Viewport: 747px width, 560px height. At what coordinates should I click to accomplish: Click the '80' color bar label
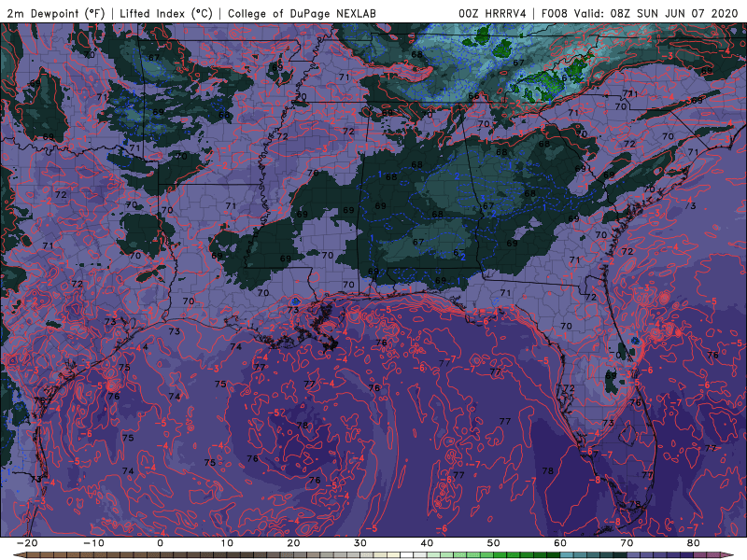(694, 543)
